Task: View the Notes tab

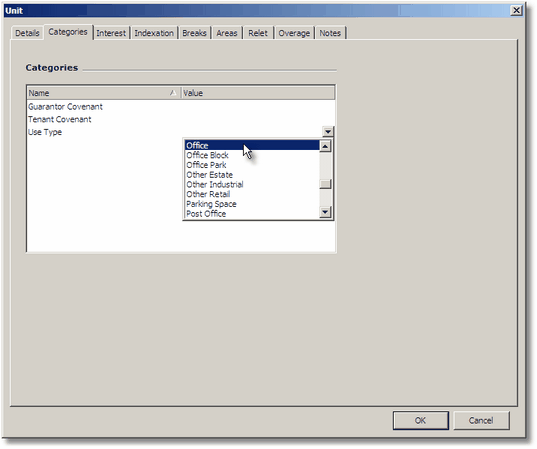Action: point(330,33)
